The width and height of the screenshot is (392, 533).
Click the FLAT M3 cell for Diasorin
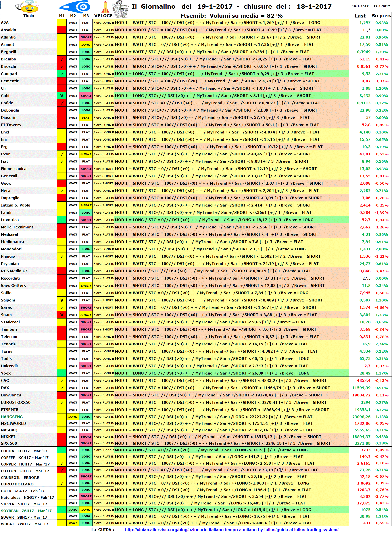[86, 118]
